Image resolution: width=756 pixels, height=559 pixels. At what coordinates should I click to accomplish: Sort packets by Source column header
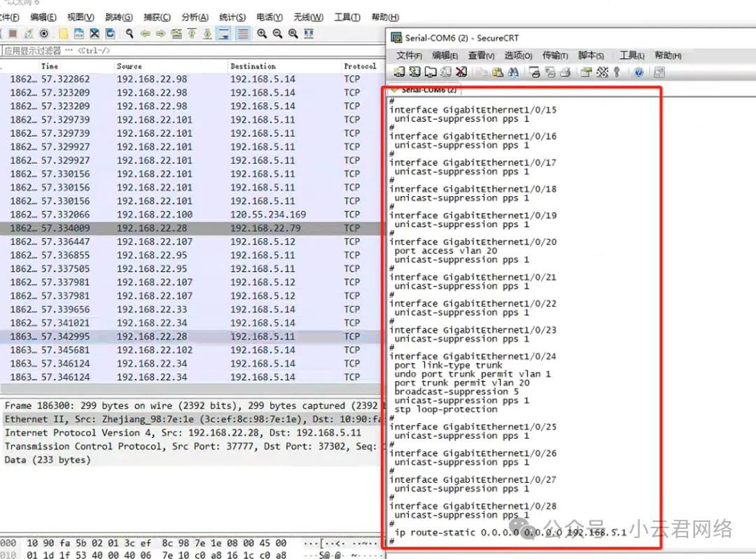(x=129, y=66)
